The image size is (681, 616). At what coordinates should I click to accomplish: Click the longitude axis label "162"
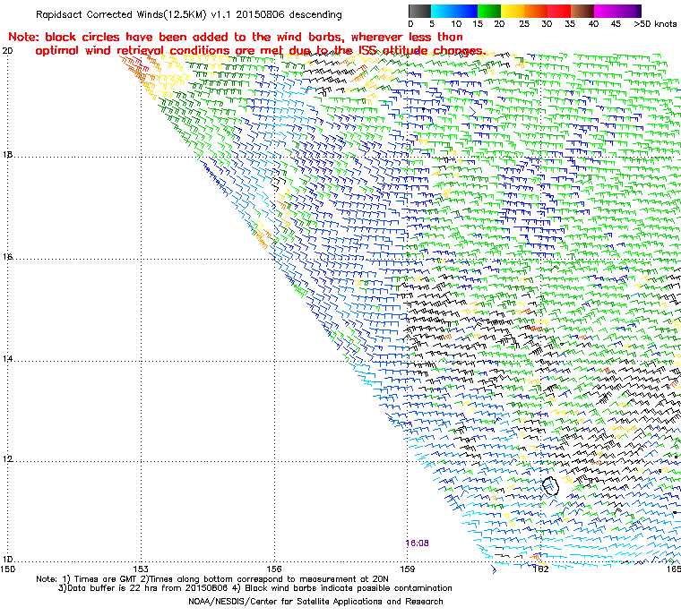[540, 569]
